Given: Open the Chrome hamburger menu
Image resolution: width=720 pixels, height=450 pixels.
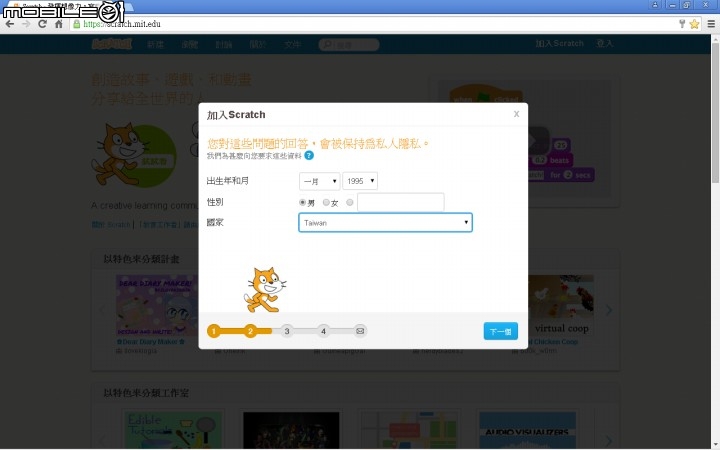Looking at the screenshot, I should [711, 24].
